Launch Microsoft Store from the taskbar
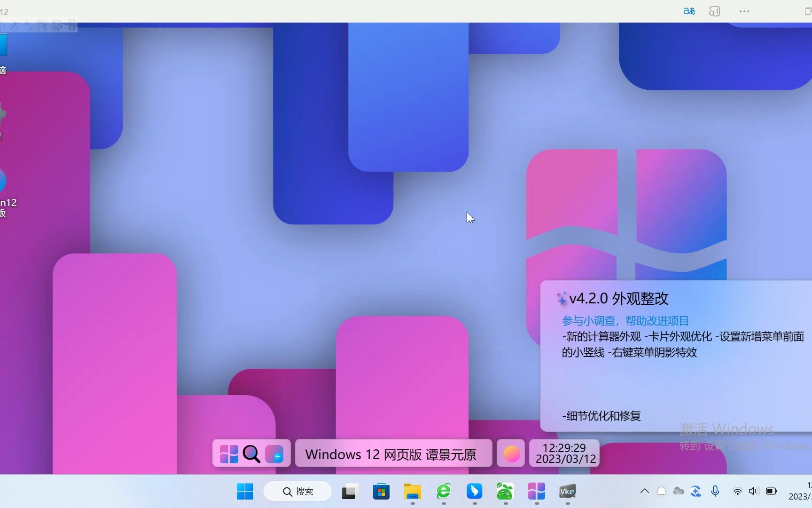 (x=381, y=492)
